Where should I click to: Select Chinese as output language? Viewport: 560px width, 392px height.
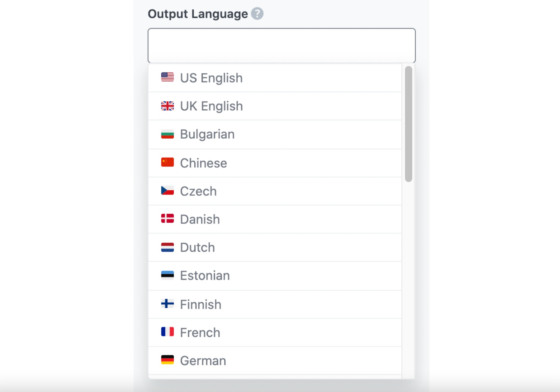pyautogui.click(x=203, y=162)
